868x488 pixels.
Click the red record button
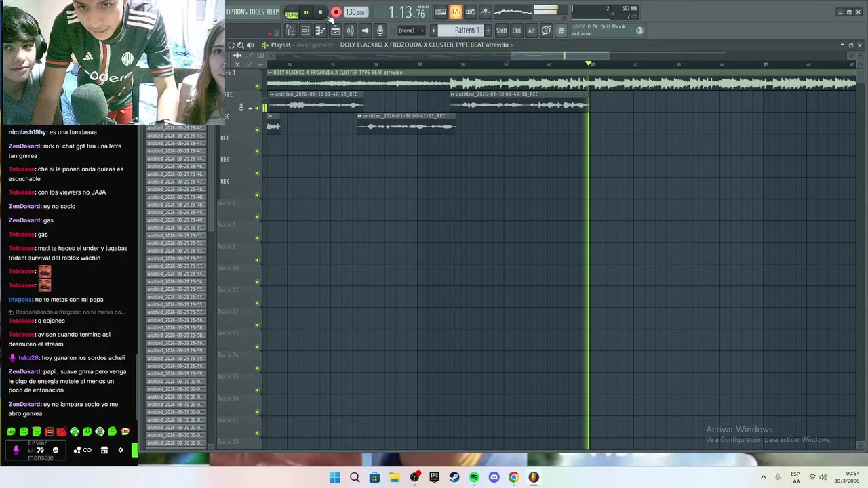tap(336, 12)
